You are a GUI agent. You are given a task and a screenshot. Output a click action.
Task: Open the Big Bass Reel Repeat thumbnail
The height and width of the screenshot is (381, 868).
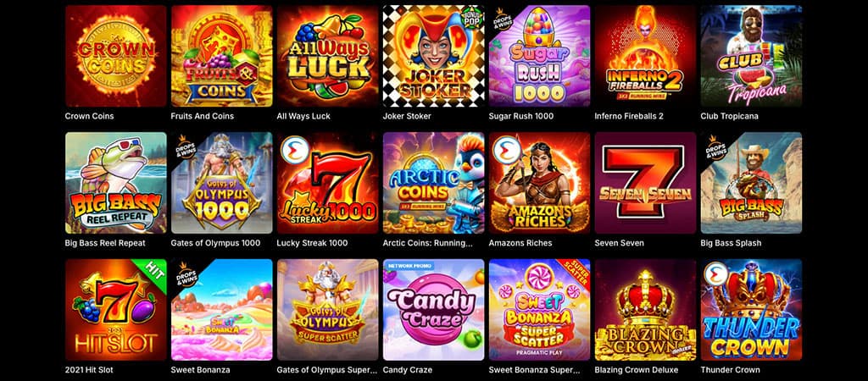(115, 183)
